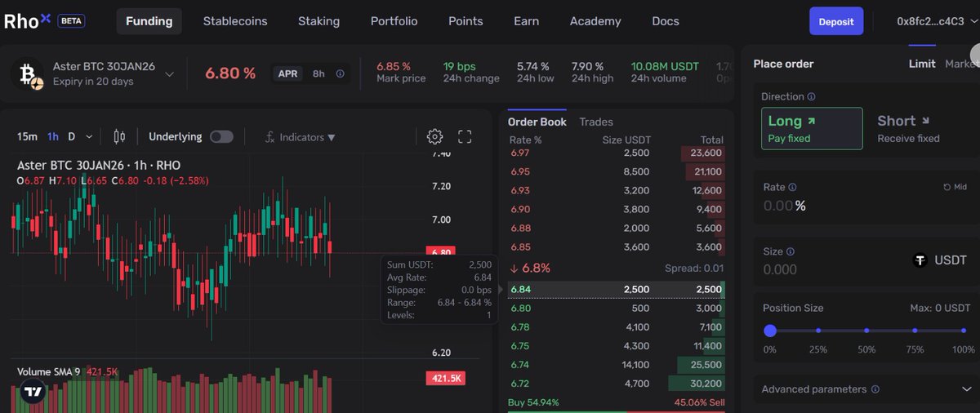Select the 6.75 bid order row
The width and height of the screenshot is (980, 413).
617,346
